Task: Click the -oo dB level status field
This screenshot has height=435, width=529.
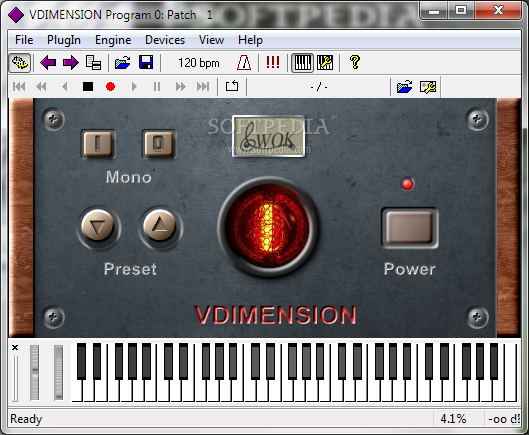Action: tap(504, 419)
